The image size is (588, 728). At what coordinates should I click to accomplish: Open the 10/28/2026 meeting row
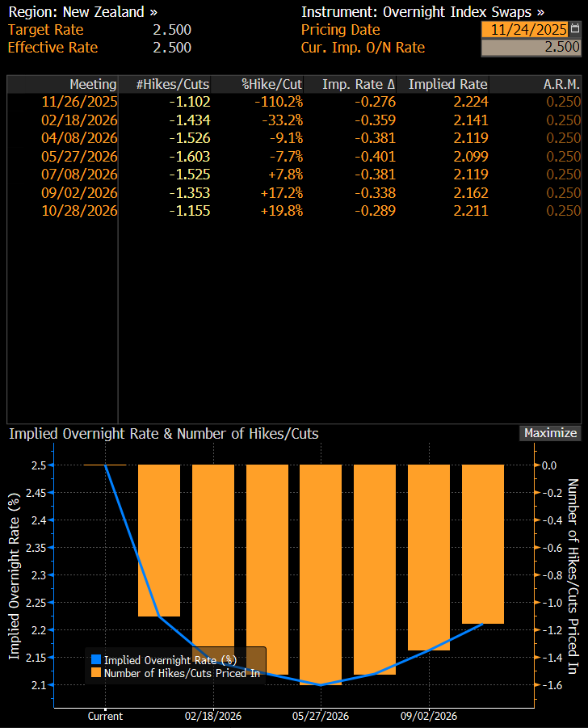(x=80, y=210)
